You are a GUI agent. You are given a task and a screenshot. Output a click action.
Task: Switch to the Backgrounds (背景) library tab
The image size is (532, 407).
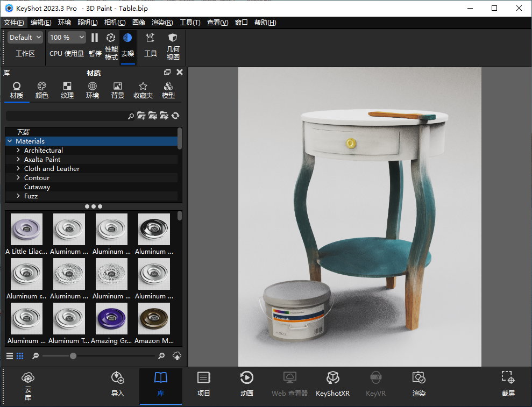117,90
